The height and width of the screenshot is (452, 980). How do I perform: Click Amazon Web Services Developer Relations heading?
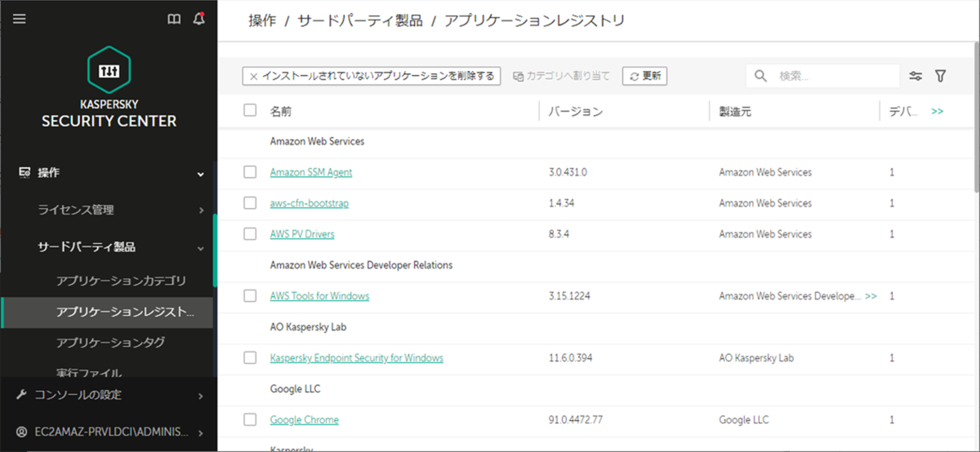click(x=361, y=265)
